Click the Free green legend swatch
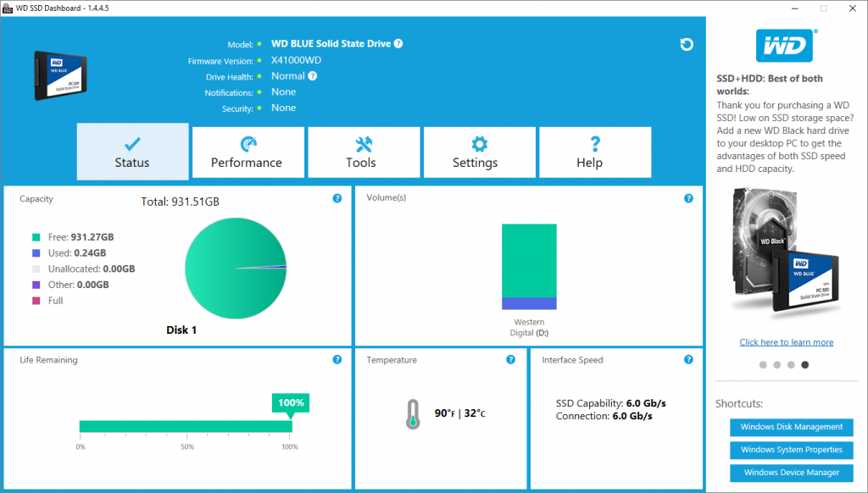The width and height of the screenshot is (868, 493). [x=36, y=237]
